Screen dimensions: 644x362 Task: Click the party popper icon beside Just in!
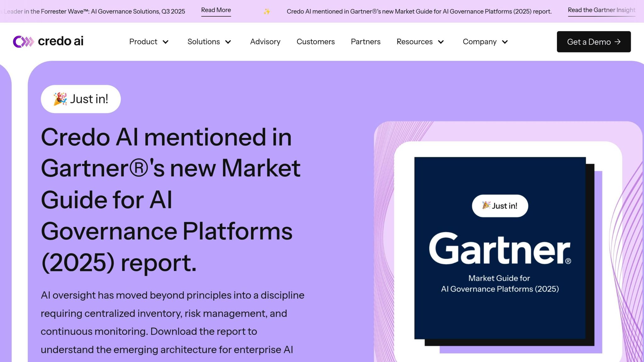[x=60, y=99]
